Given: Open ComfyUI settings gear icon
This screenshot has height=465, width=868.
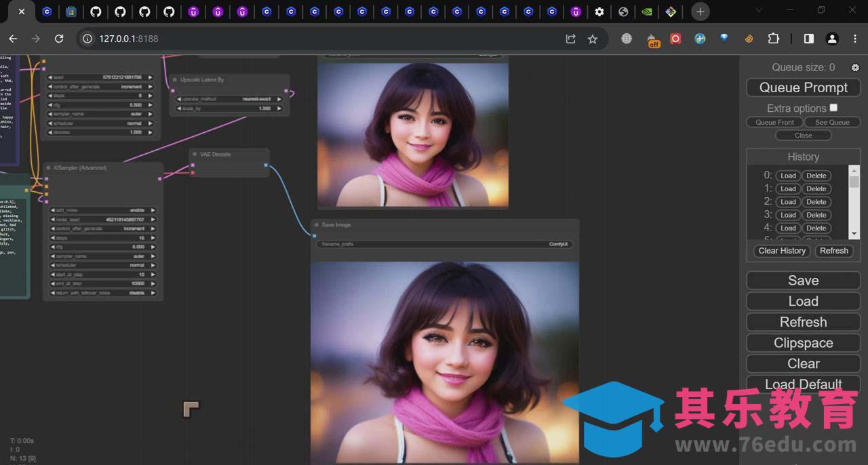Looking at the screenshot, I should click(855, 68).
